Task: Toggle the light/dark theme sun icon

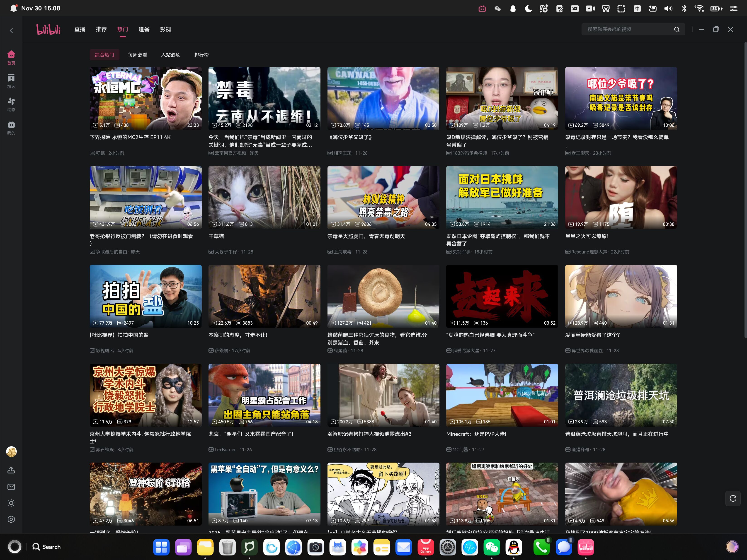Action: 11,503
